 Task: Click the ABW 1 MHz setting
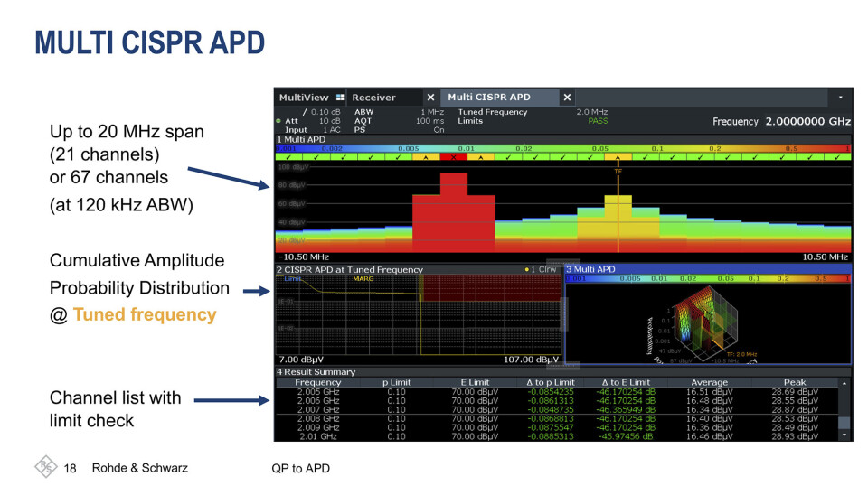(x=399, y=112)
